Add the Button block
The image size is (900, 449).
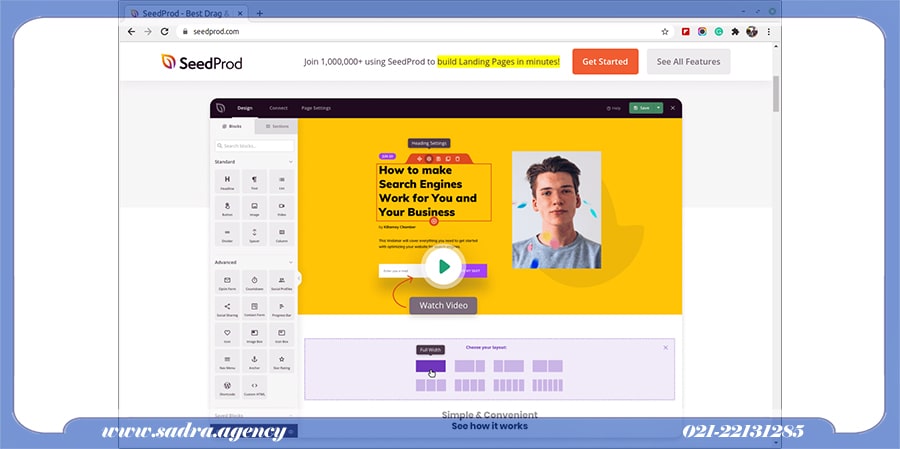[x=227, y=208]
